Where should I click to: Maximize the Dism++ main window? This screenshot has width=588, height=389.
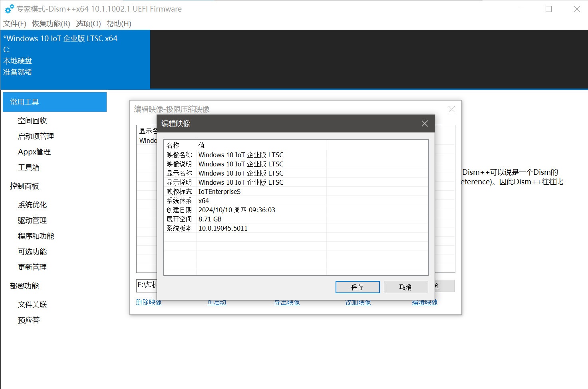click(x=549, y=9)
